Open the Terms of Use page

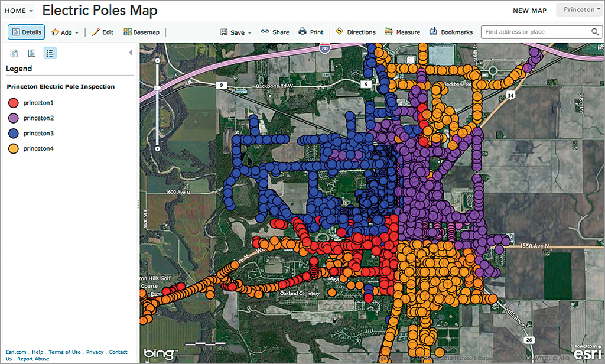(x=64, y=352)
